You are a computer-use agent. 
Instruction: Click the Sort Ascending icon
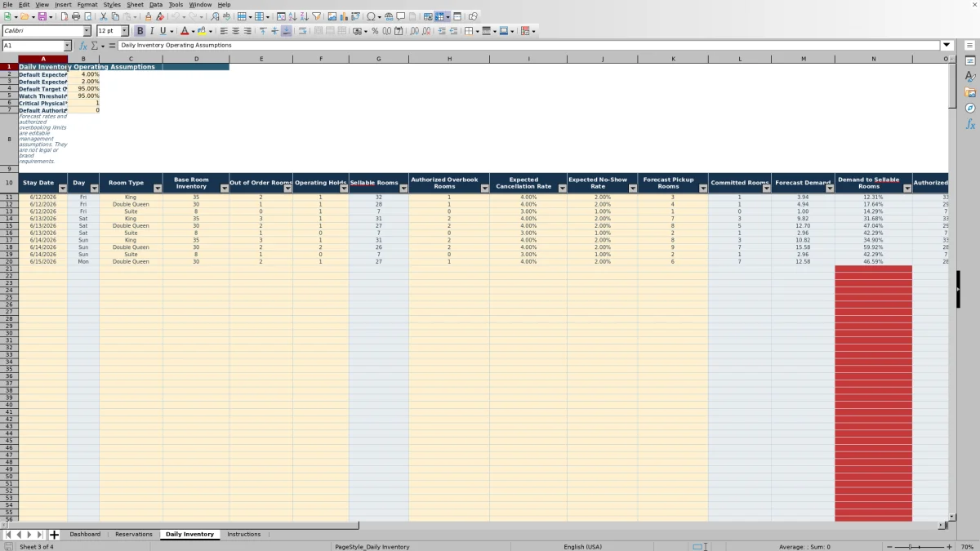(x=292, y=16)
